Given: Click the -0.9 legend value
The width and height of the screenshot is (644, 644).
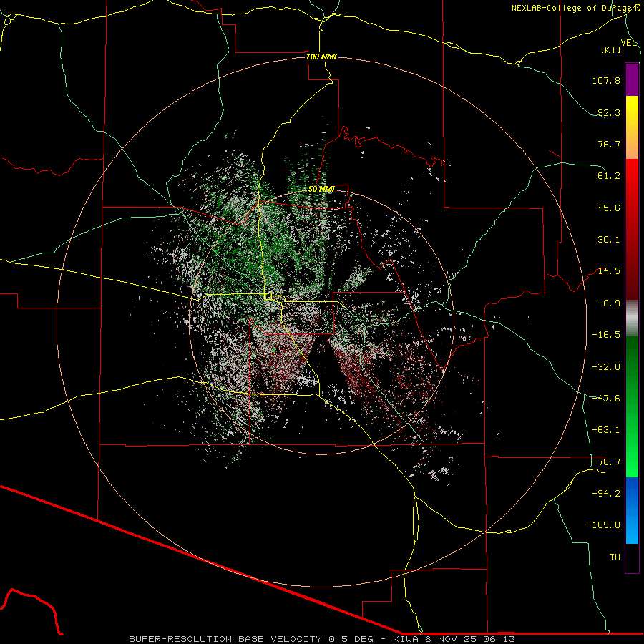Looking at the screenshot, I should coord(609,303).
